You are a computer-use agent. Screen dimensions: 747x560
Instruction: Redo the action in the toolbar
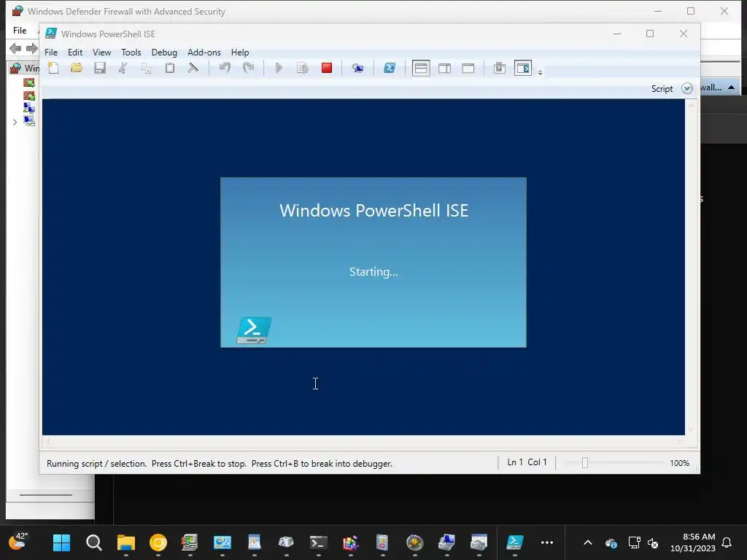coord(248,68)
